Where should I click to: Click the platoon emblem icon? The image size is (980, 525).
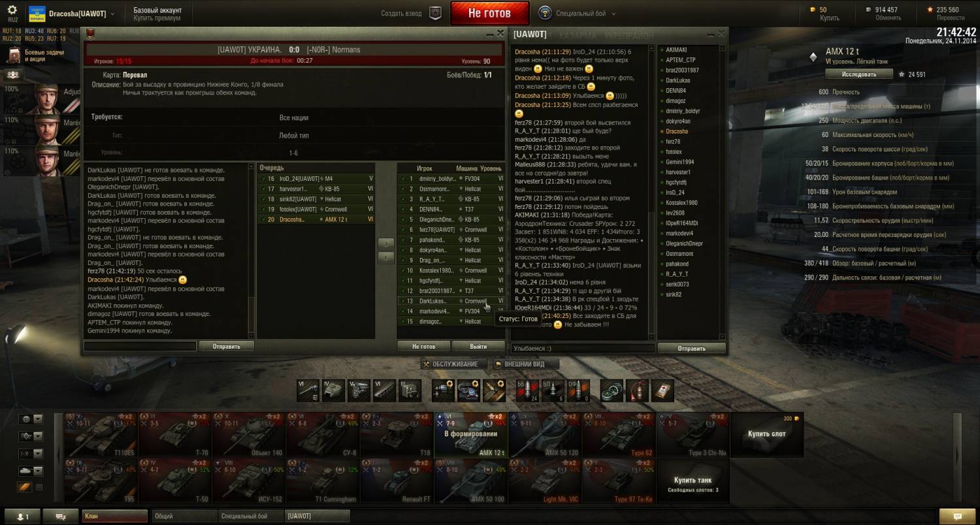click(436, 13)
